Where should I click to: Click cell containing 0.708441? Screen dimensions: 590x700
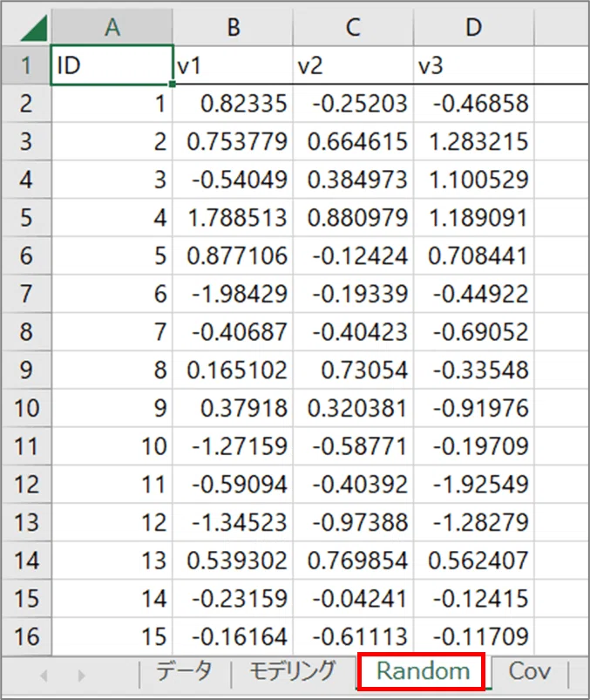(x=474, y=255)
